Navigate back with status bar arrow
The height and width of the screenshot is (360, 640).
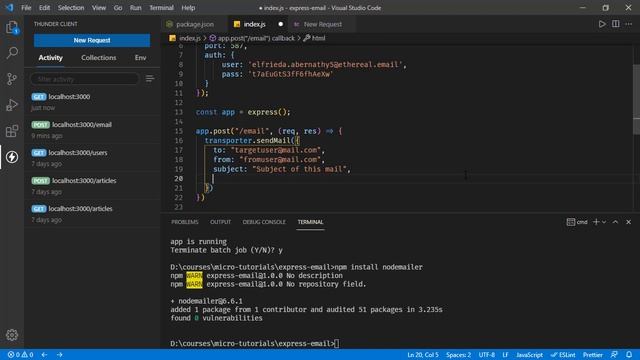tap(44, 355)
